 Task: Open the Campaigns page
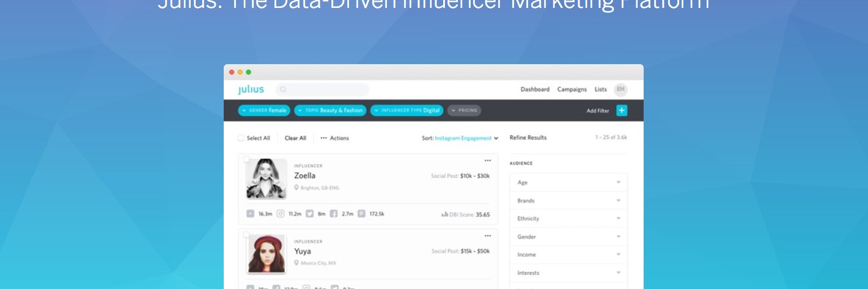[x=572, y=89]
